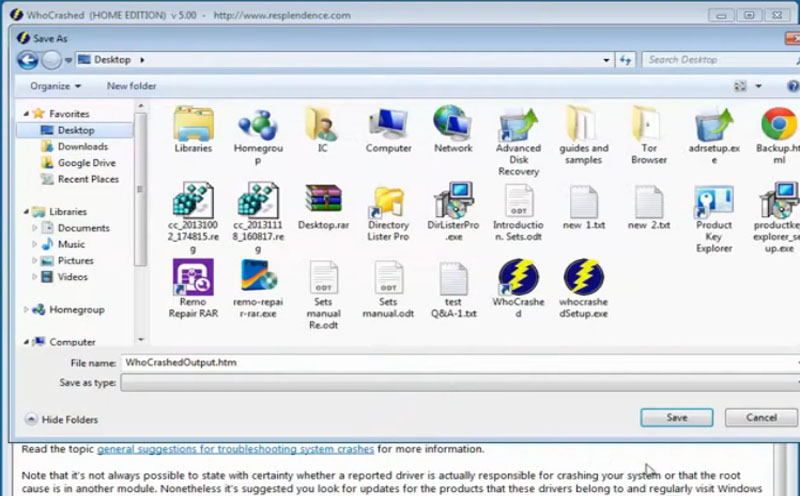Click the Search Desktop box

click(719, 60)
